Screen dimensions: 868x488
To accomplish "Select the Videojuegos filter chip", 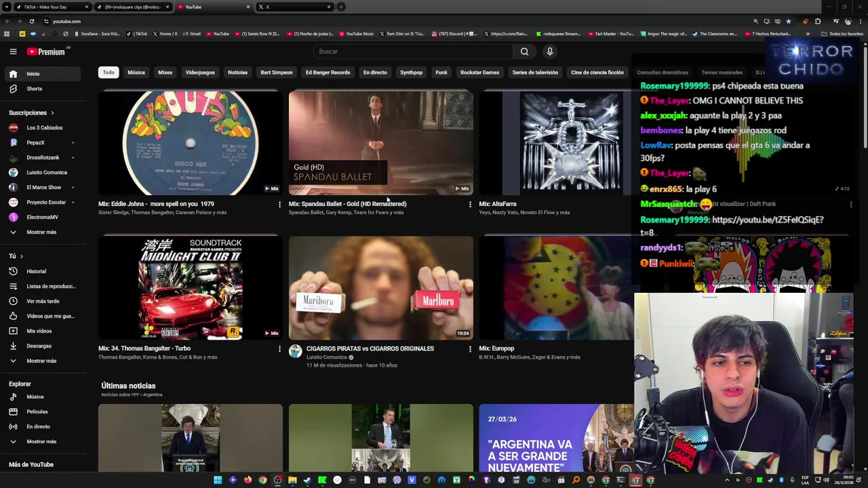I will pyautogui.click(x=200, y=73).
